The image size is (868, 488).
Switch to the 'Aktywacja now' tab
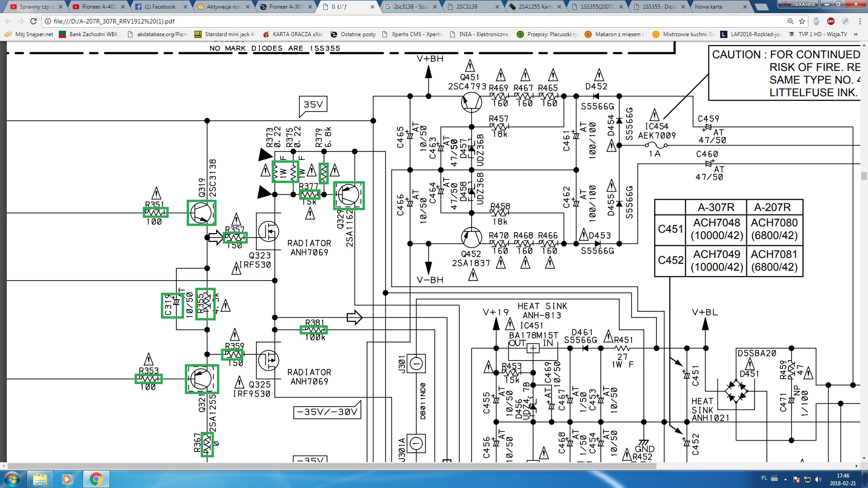click(x=222, y=7)
